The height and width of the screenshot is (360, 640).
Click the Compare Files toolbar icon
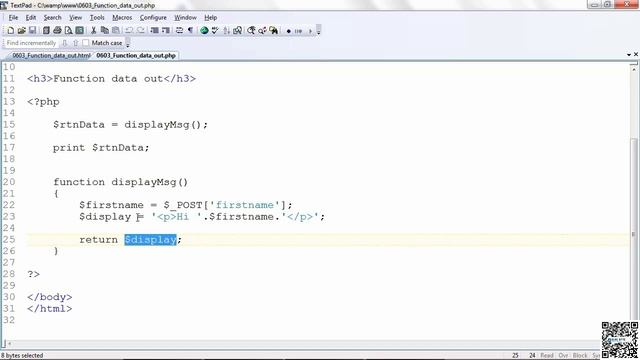click(x=238, y=31)
